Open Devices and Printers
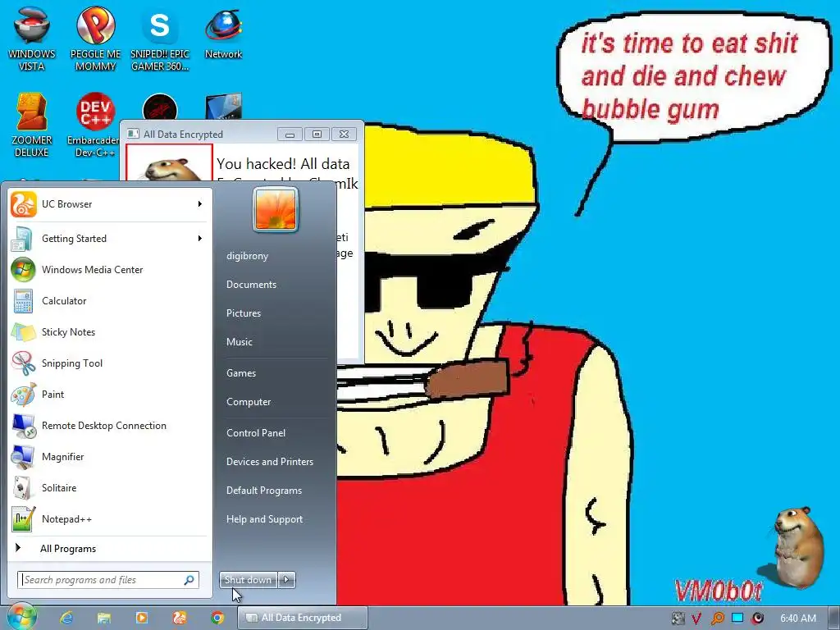The image size is (840, 630). pos(270,462)
